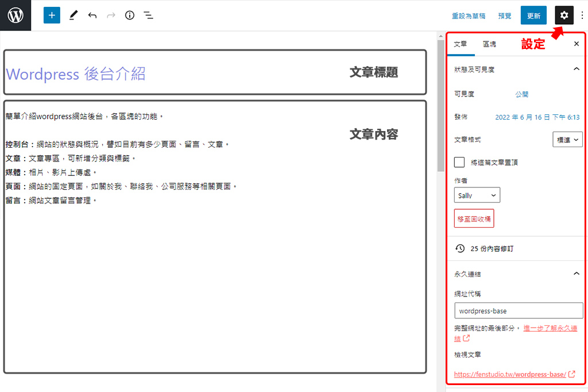
Task: Close the settings sidebar
Action: 577,44
